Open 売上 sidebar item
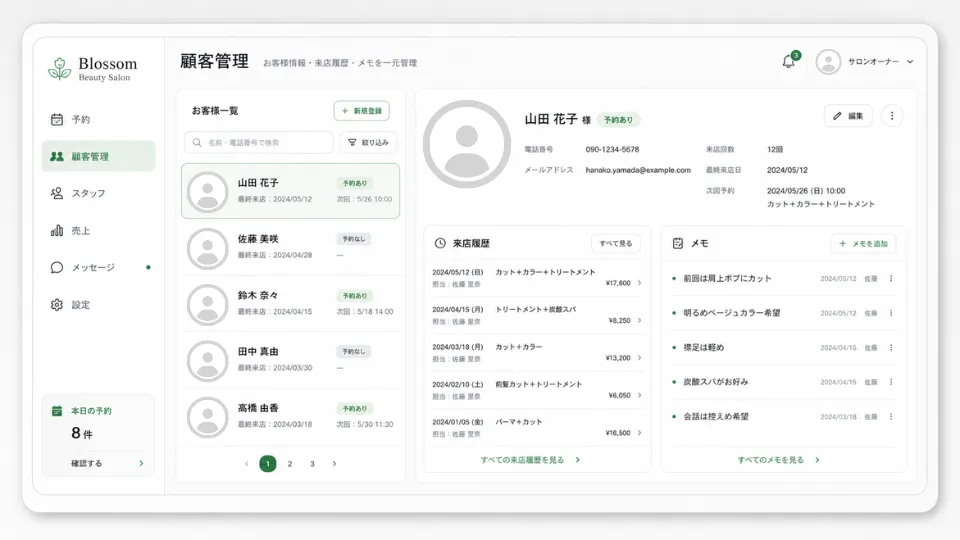This screenshot has height=540, width=960. tap(99, 231)
